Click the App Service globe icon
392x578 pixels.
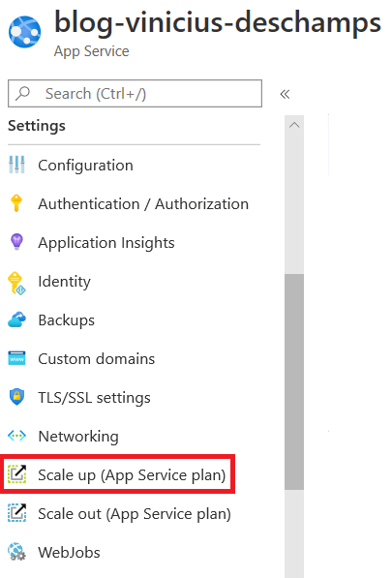[25, 32]
